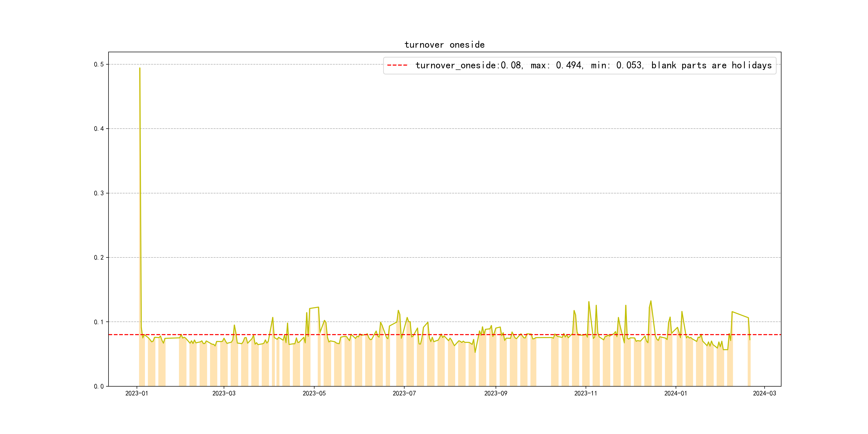Click the 0.4 y-axis tick label

tap(99, 129)
